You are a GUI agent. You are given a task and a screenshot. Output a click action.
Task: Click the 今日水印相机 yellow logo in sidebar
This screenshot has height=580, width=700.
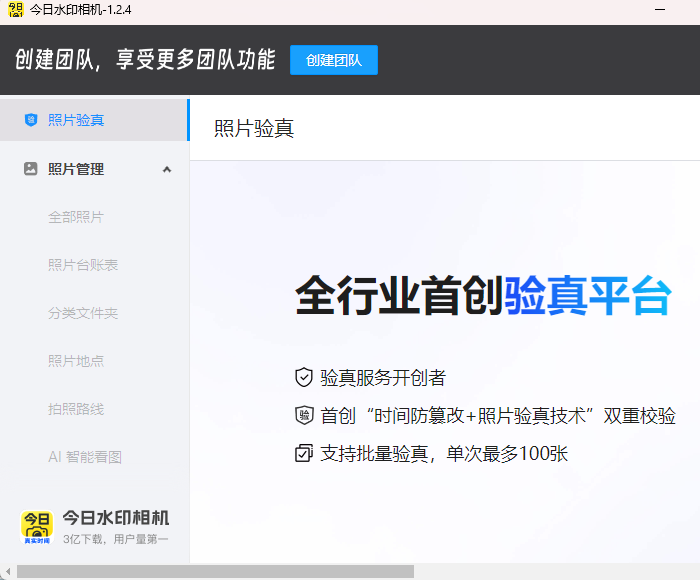click(x=37, y=527)
